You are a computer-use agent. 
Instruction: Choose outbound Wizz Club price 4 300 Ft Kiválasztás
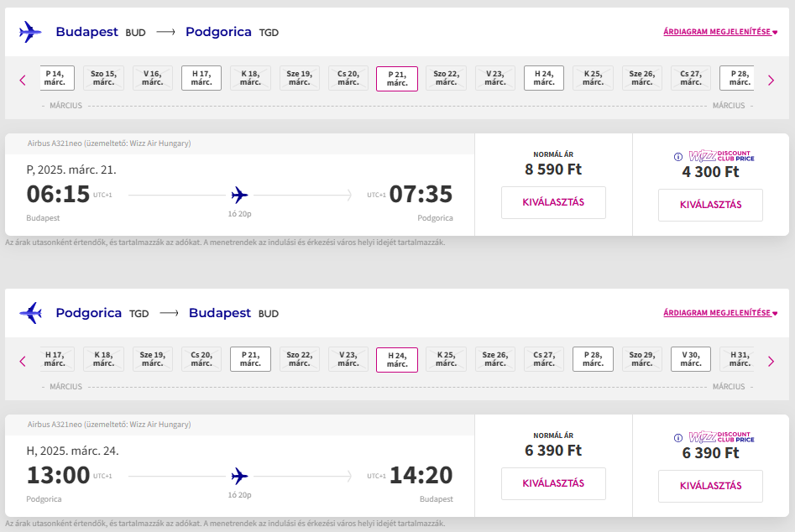[x=710, y=206]
